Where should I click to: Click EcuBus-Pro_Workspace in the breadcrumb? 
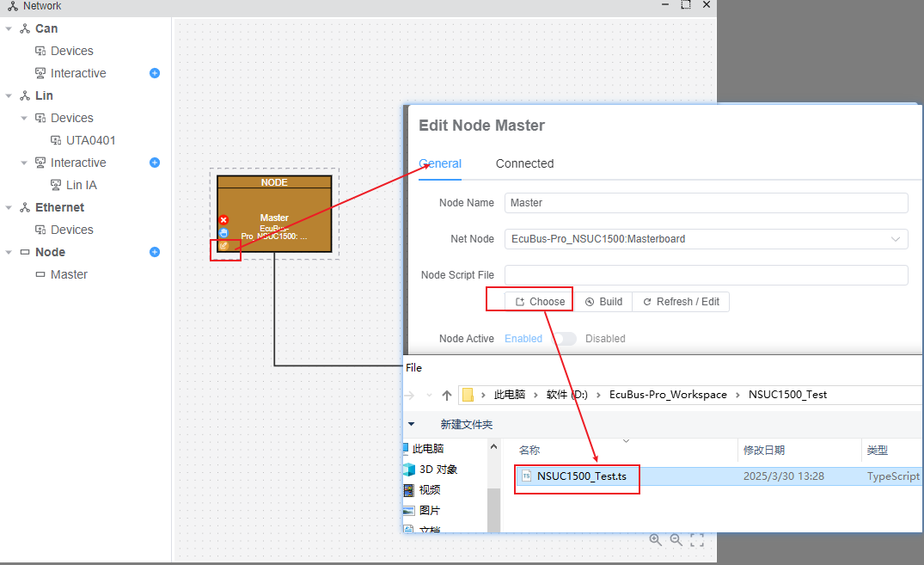(x=668, y=395)
